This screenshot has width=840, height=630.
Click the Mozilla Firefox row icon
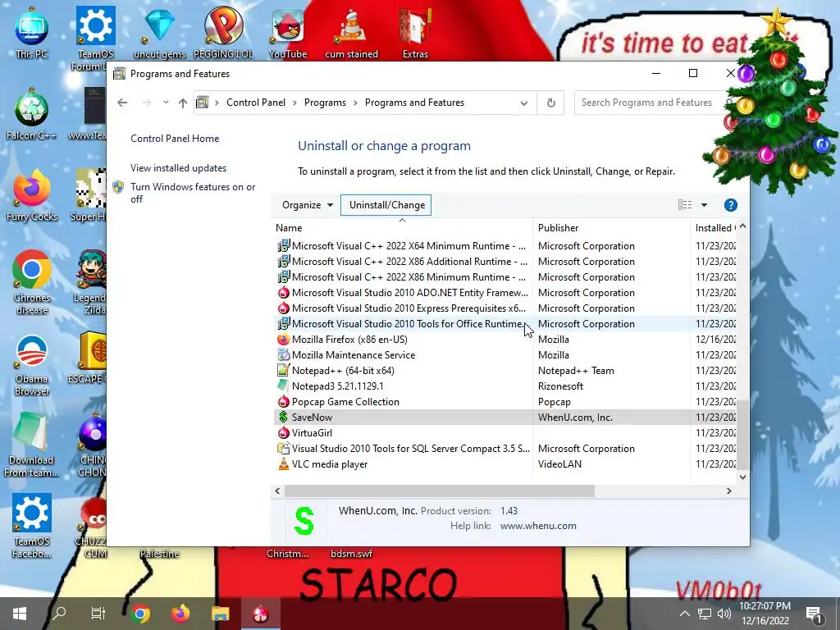pos(283,340)
